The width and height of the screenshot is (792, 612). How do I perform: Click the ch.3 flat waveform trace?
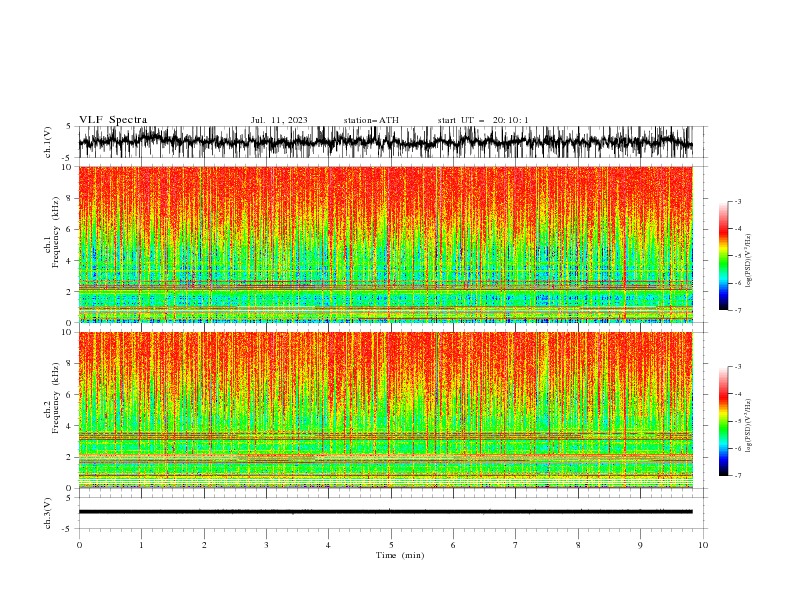(x=385, y=512)
